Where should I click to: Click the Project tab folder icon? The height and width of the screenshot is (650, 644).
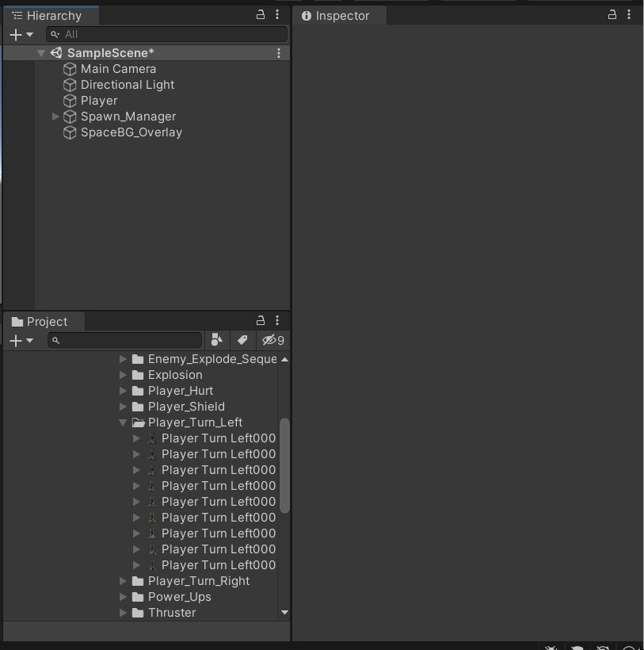click(x=17, y=322)
